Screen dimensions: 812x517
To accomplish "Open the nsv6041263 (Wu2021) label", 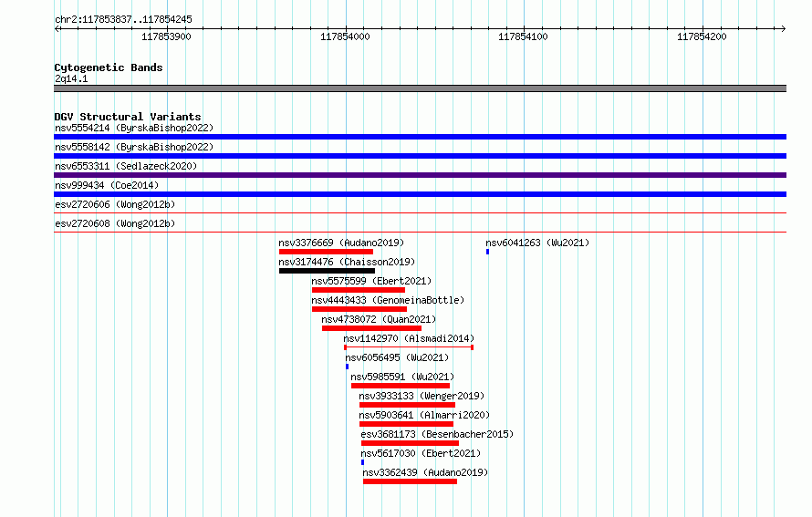I will [537, 243].
